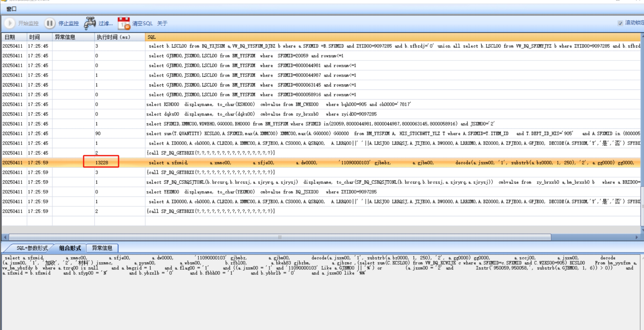
Task: Select the 组合形式 tab
Action: tap(70, 248)
